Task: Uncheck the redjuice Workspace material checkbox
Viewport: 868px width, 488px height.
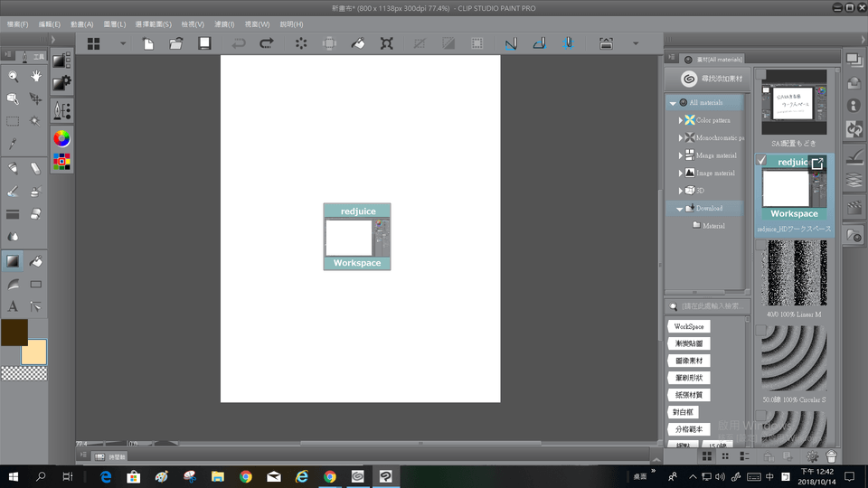Action: coord(761,161)
